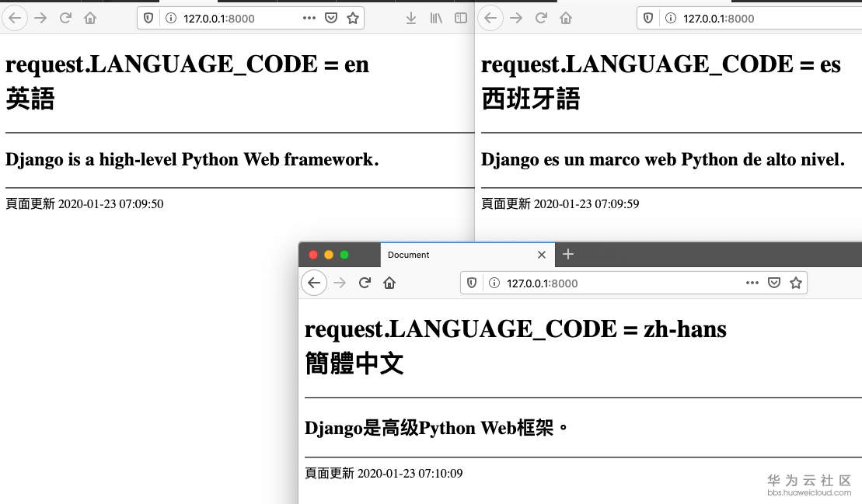Image resolution: width=862 pixels, height=504 pixels.
Task: Click 'Django es un marco web Python de alto nivel.'
Action: coord(663,160)
